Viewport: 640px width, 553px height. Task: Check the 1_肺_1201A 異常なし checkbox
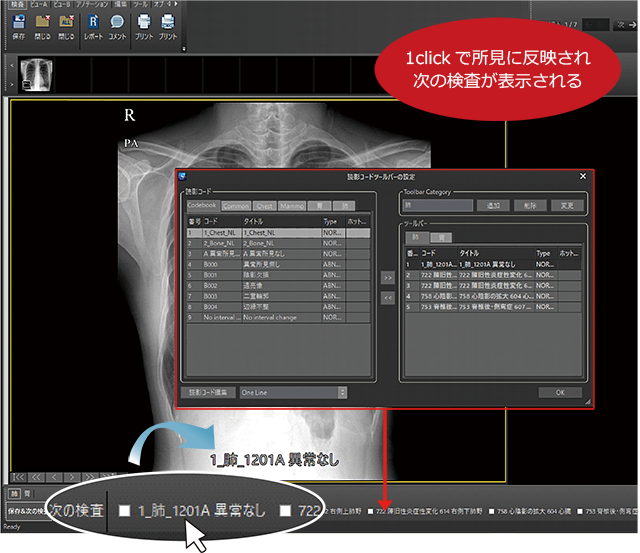tap(125, 511)
